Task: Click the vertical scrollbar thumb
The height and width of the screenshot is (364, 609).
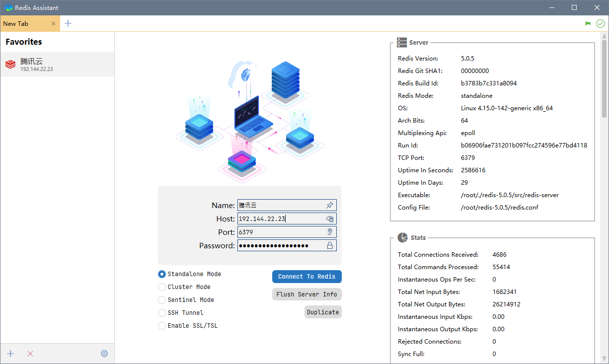Action: click(605, 79)
